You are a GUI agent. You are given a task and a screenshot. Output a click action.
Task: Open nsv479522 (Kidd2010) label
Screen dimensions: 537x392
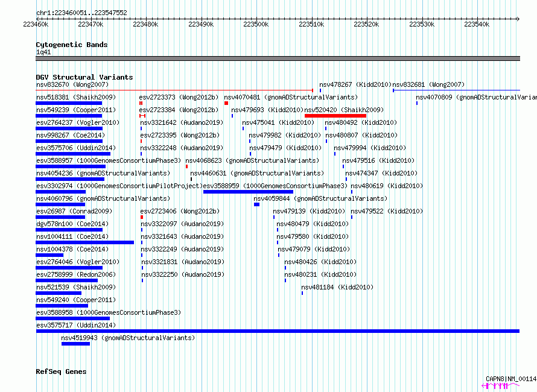[387, 211]
